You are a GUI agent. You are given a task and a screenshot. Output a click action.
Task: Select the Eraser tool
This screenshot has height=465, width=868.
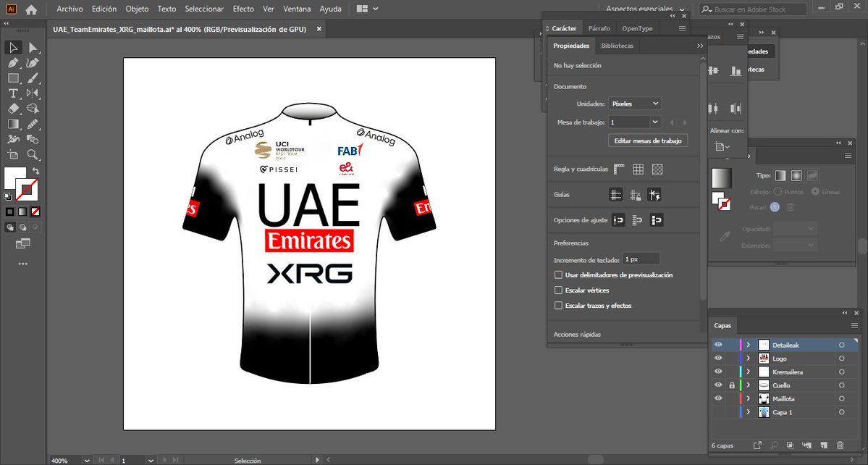[x=13, y=109]
